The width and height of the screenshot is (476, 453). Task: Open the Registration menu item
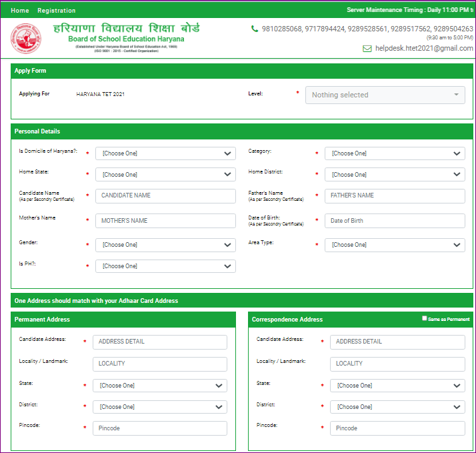(57, 11)
